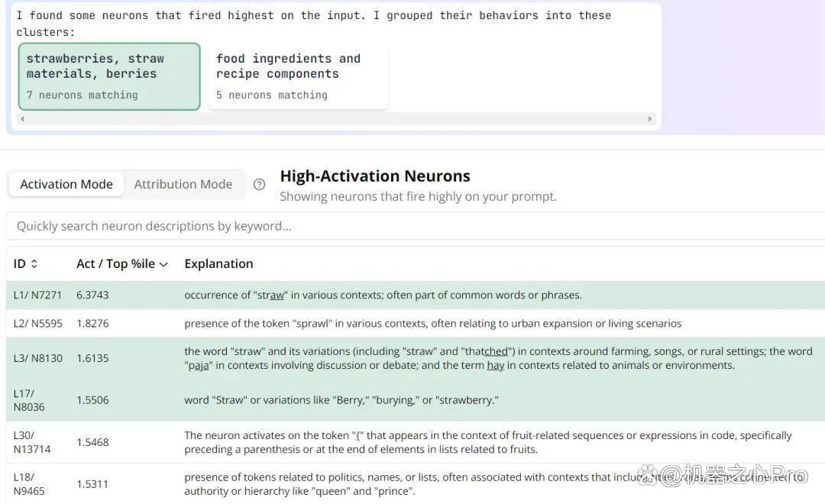
Task: Sort by the ID column arrows
Action: tap(34, 263)
